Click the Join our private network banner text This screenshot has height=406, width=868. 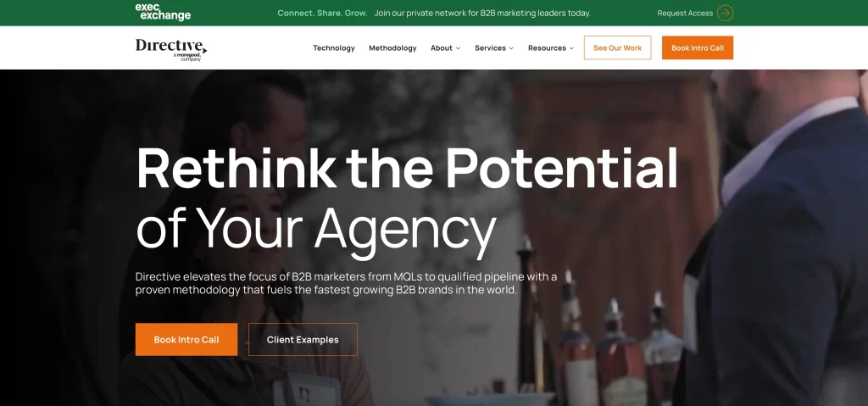(482, 13)
